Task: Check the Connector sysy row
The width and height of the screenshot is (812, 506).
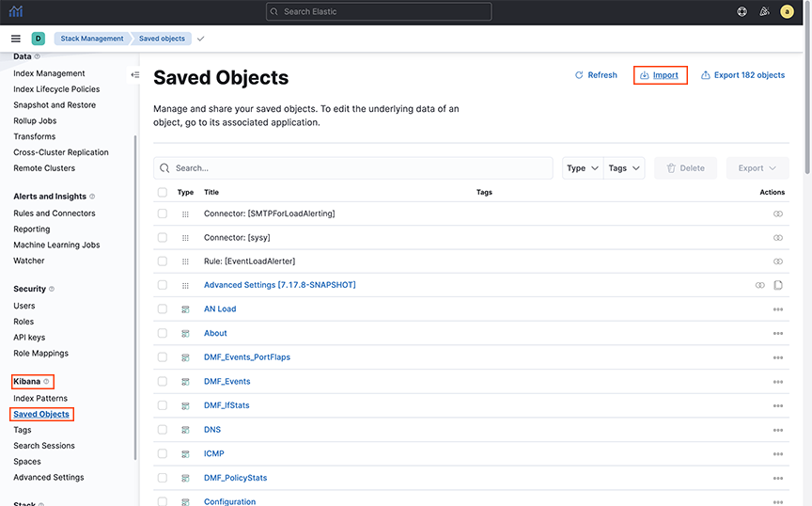Action: pos(163,237)
